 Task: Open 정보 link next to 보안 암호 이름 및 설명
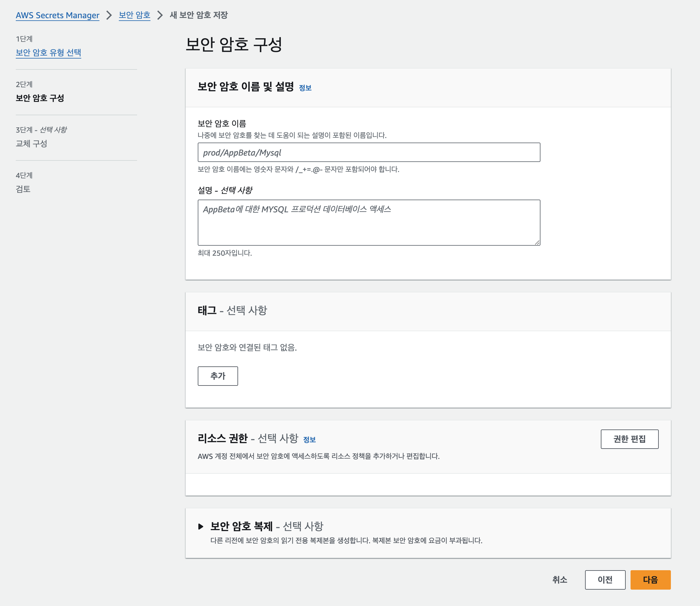coord(305,88)
